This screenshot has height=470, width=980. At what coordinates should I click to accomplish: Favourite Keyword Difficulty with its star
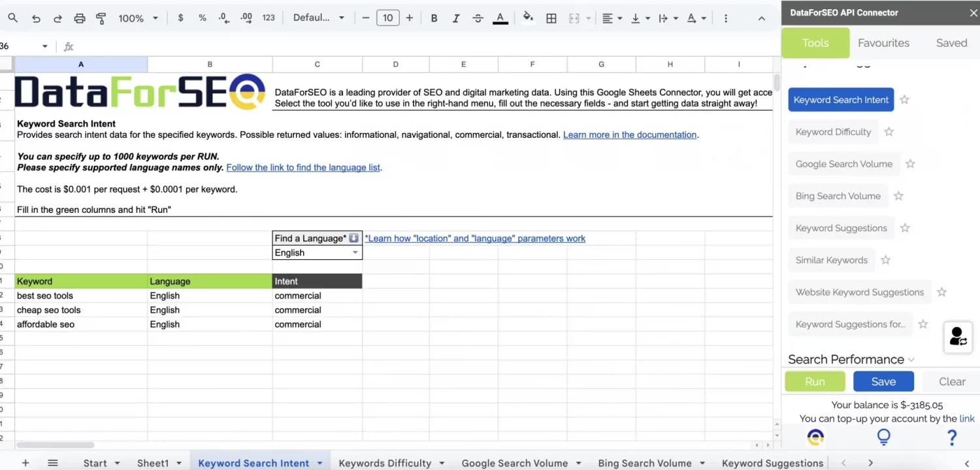tap(889, 132)
